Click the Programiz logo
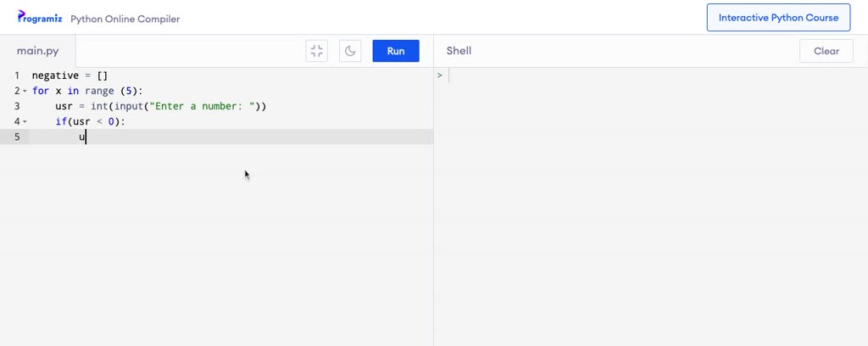The width and height of the screenshot is (868, 346). point(40,17)
